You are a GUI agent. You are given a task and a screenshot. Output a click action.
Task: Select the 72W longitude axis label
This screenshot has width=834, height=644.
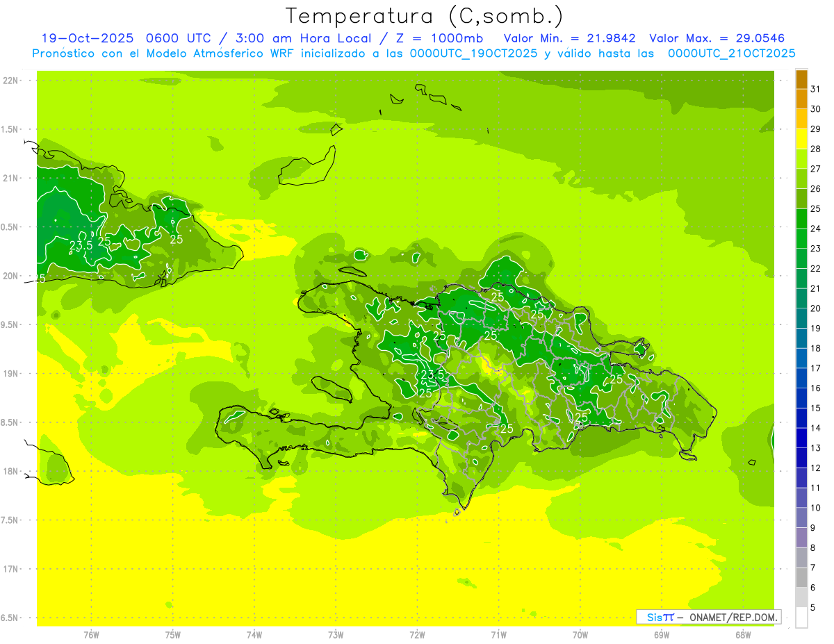(417, 635)
